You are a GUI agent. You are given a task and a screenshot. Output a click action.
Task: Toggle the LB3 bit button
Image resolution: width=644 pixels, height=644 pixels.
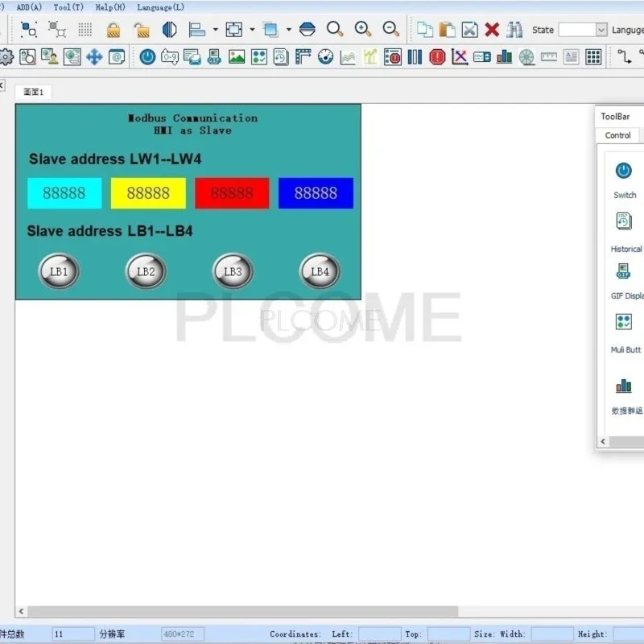233,271
